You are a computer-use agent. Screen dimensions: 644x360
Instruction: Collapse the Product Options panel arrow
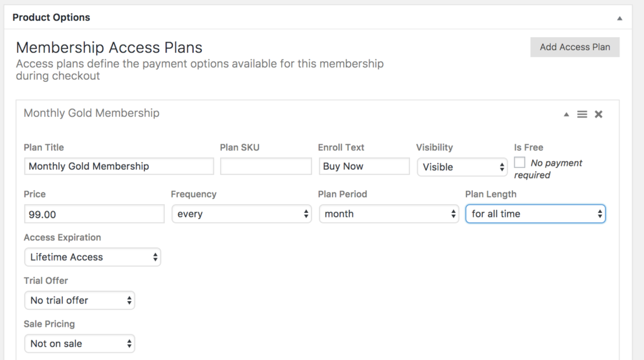tap(619, 18)
